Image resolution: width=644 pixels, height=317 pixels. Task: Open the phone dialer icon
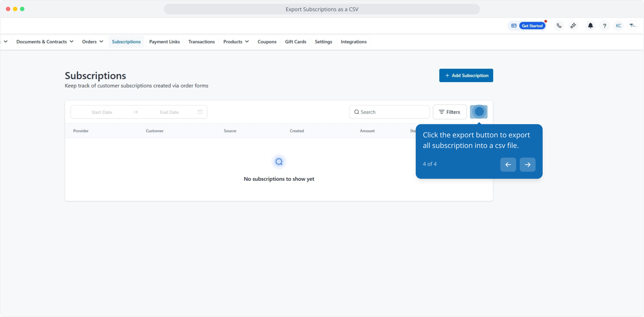coord(559,26)
